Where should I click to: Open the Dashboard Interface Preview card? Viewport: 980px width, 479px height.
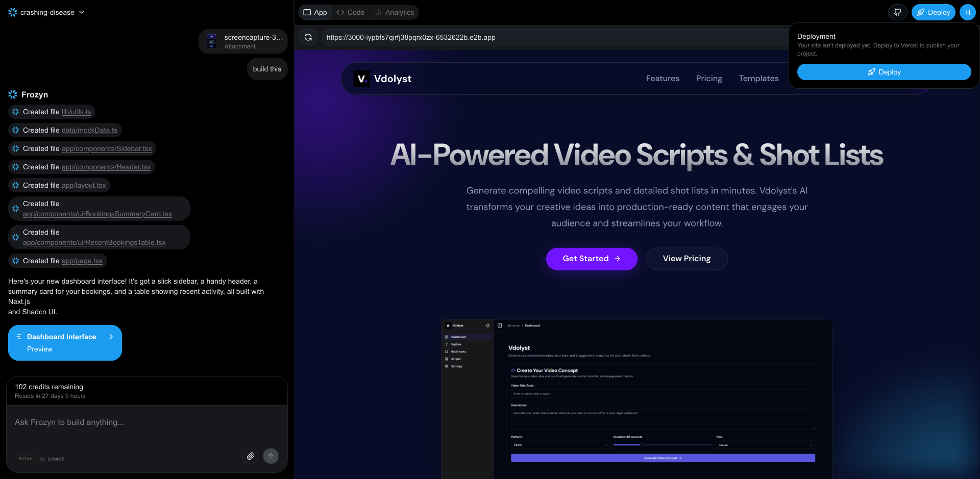point(65,343)
